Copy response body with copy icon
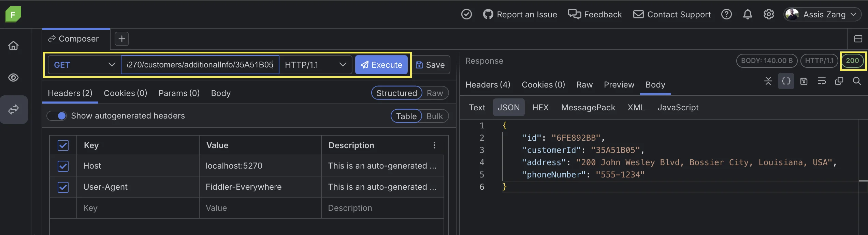This screenshot has height=235, width=868. (x=839, y=81)
